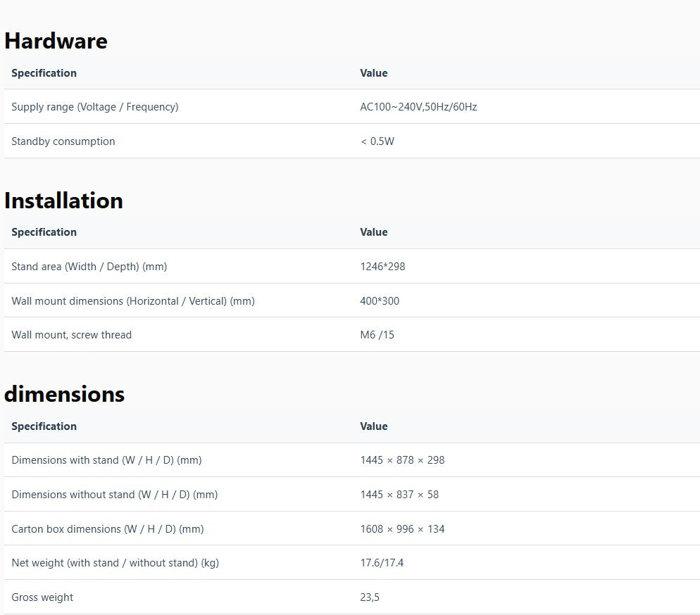Click the value 'AC100~240V,50Hz/60Hz'
Screen dimensions: 700x615
coord(418,107)
